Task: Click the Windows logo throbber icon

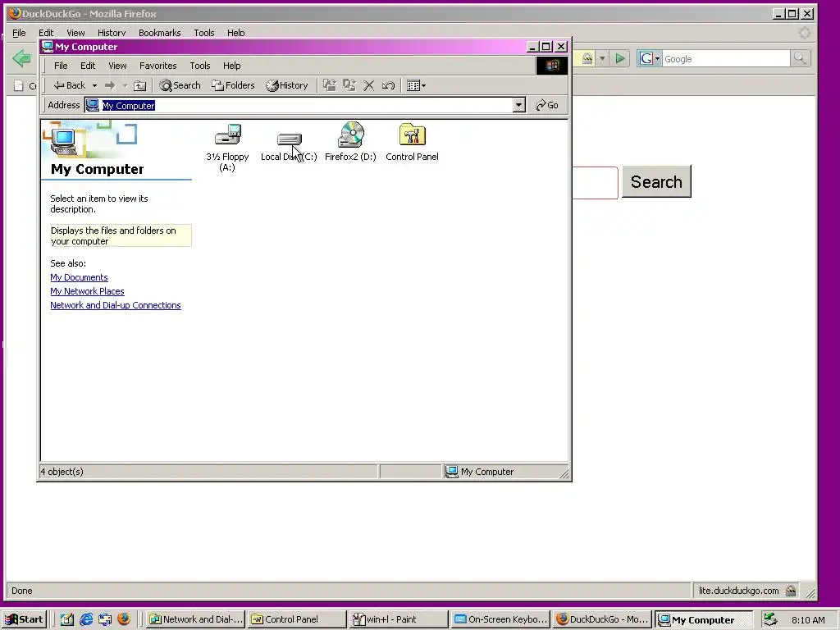Action: 552,66
